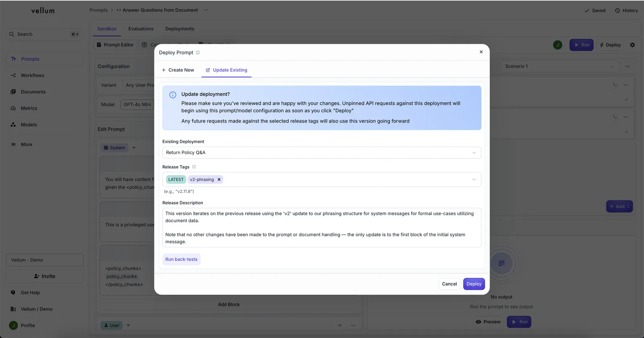Select the Prompt Editor view
644x338 pixels.
pyautogui.click(x=115, y=45)
